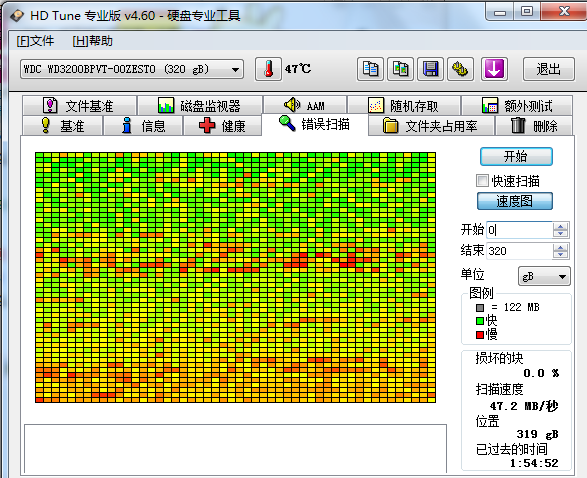
Task: Switch to the 健康 tab
Action: [222, 126]
